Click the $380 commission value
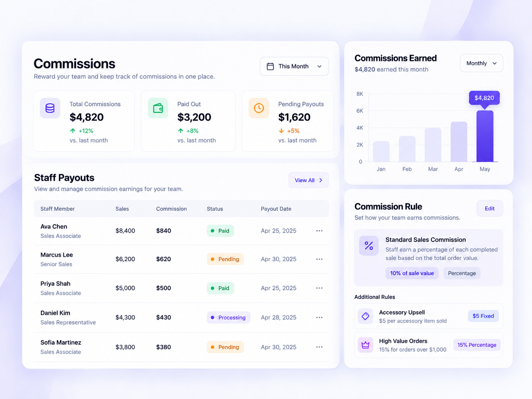This screenshot has height=399, width=532. coord(163,347)
